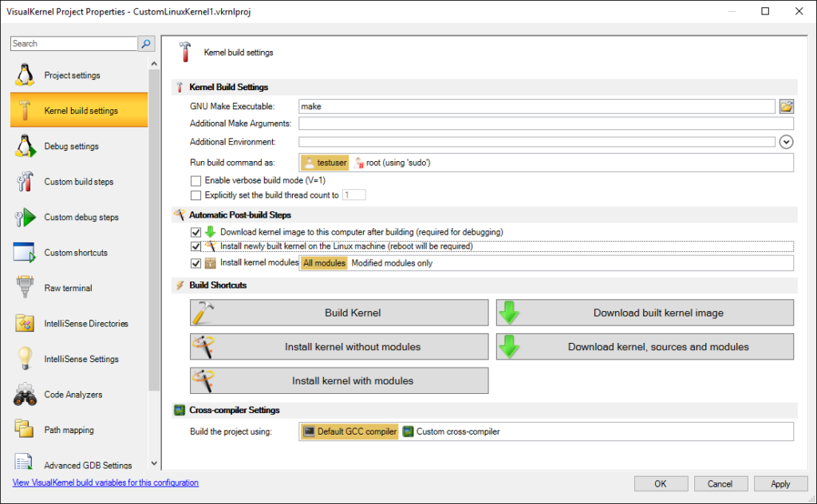Choose Modified modules only option
The width and height of the screenshot is (817, 504).
point(392,263)
